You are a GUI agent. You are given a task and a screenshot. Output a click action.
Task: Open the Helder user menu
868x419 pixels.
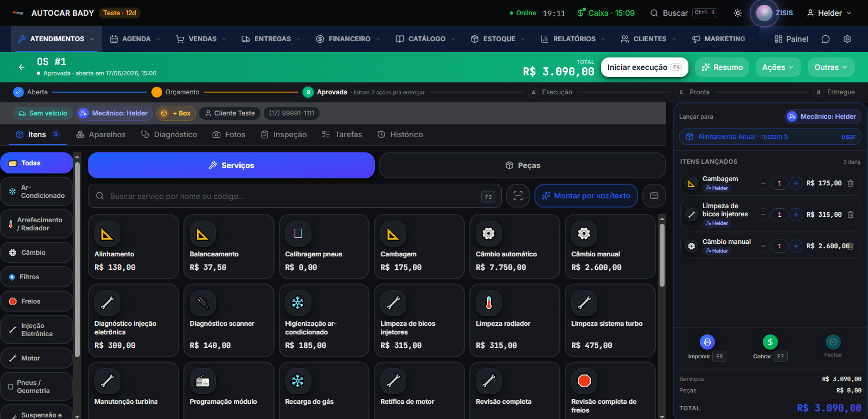pos(829,13)
